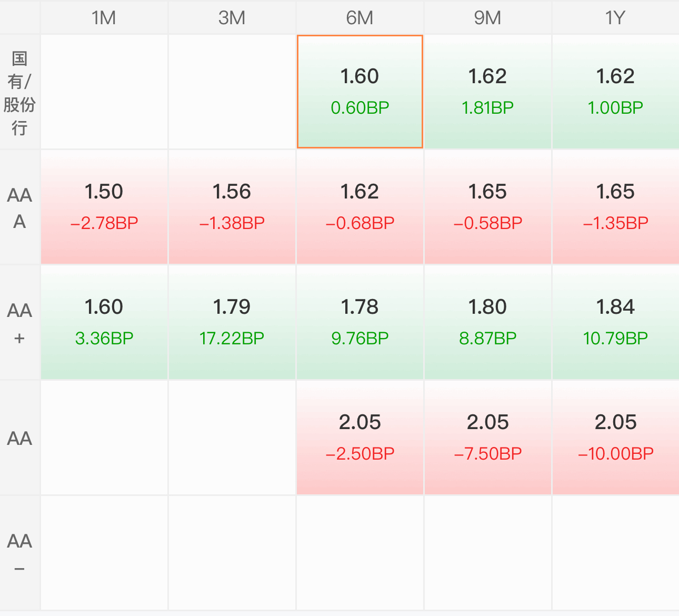The width and height of the screenshot is (679, 616).
Task: Open the AAA 1M cell showing 1.50
Action: (104, 207)
